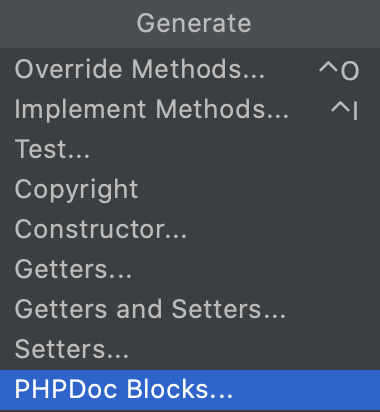Click the highlighted PHPDoc Blocks... item
This screenshot has height=412, width=380.
click(190, 390)
